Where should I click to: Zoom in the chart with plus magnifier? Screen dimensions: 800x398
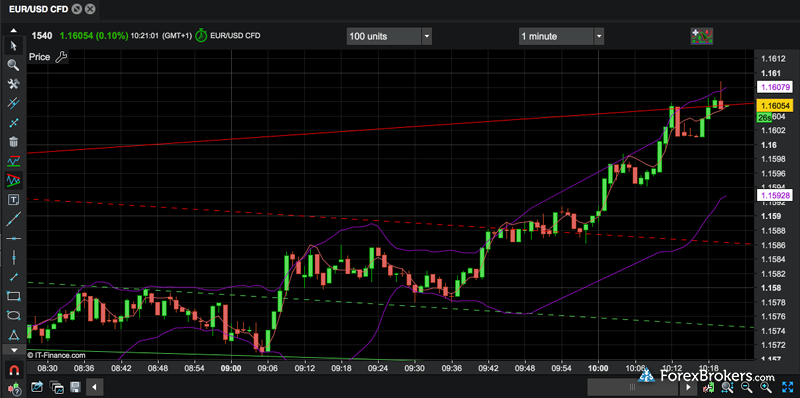point(765,388)
